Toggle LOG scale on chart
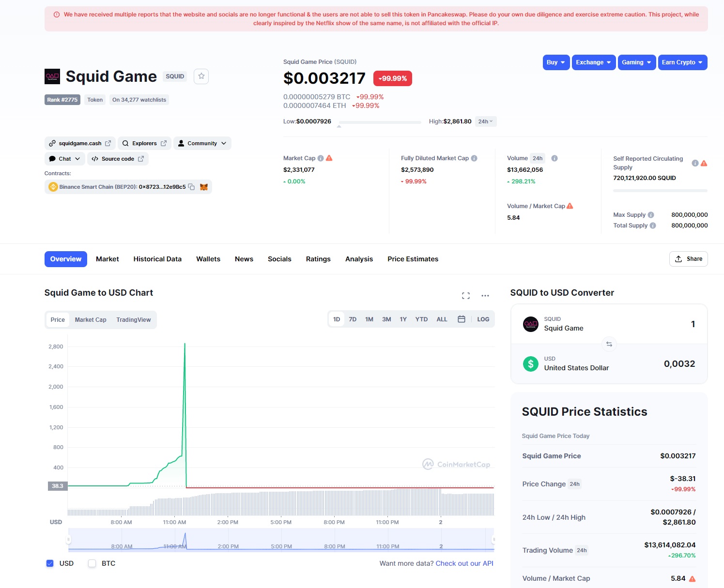This screenshot has width=724, height=588. point(483,319)
